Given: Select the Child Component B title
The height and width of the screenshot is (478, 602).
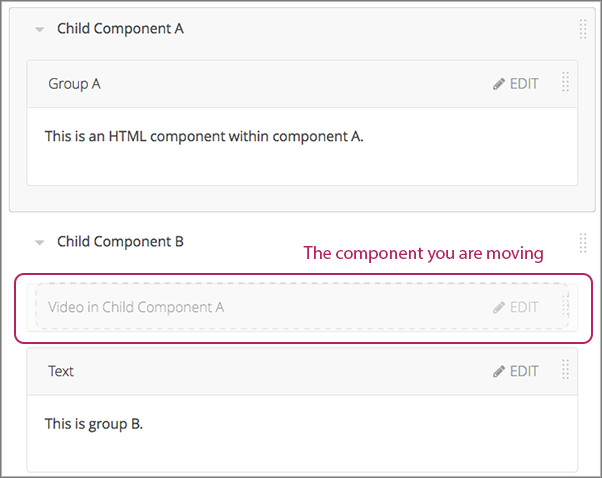Looking at the screenshot, I should (120, 241).
